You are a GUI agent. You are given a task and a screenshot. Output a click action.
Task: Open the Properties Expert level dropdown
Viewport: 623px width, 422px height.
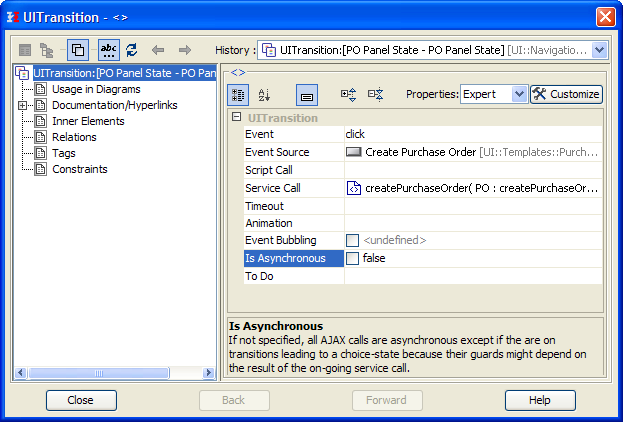[518, 94]
